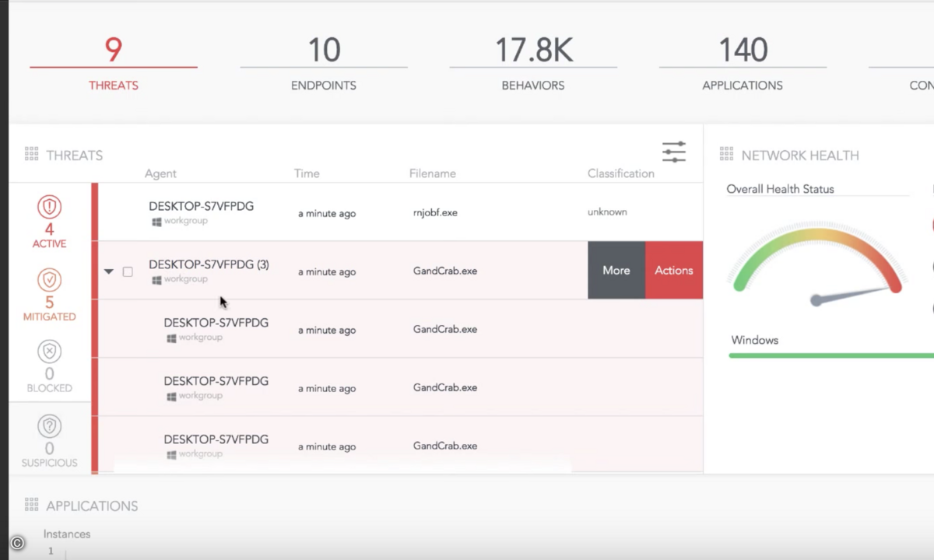Click the Windows health progress bar

[831, 355]
